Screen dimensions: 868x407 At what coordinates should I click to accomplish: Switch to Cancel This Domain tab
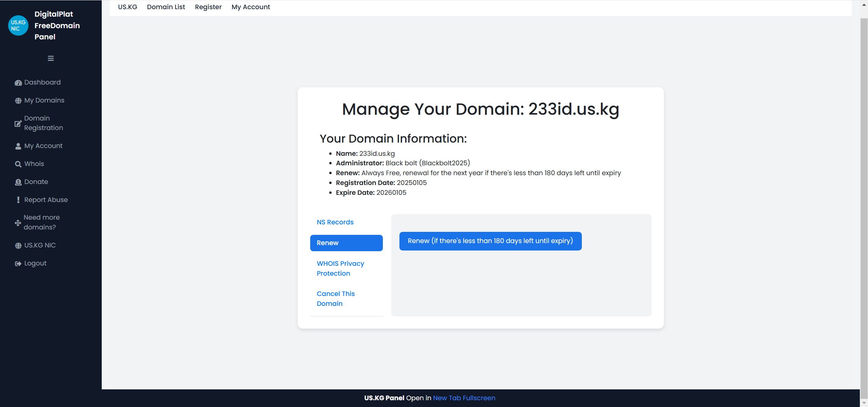point(347,299)
